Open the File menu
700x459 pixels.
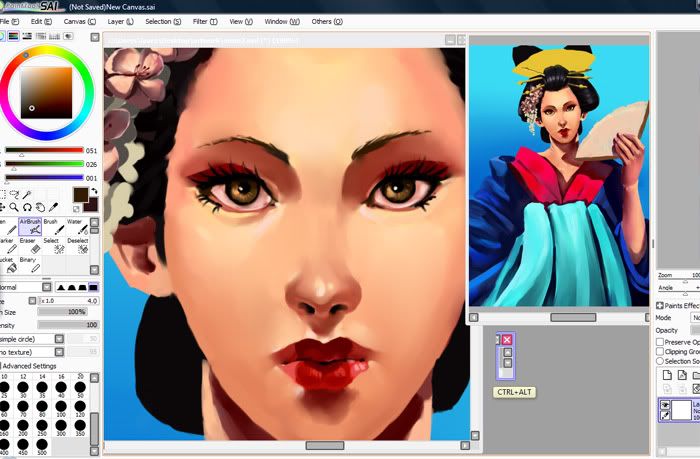[9, 21]
